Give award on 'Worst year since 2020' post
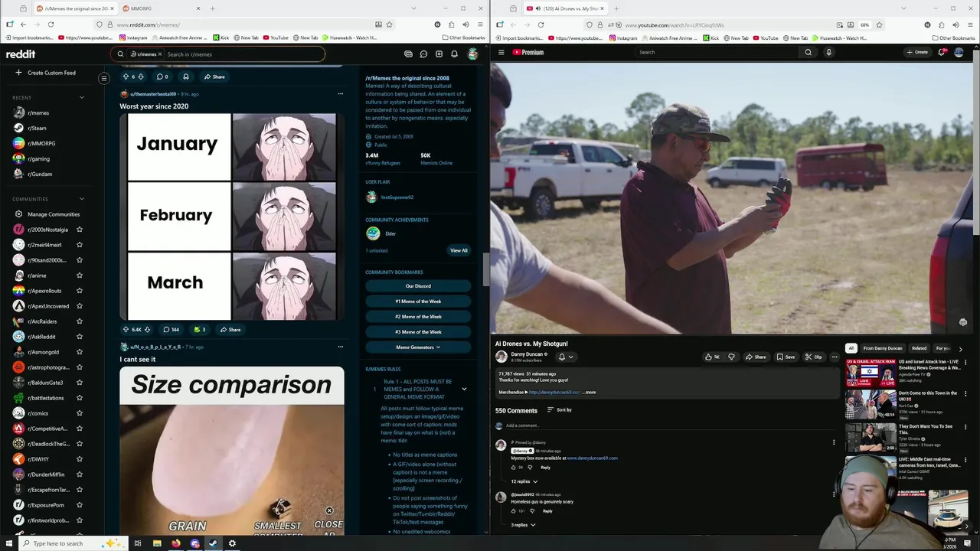The height and width of the screenshot is (551, 980). click(200, 330)
